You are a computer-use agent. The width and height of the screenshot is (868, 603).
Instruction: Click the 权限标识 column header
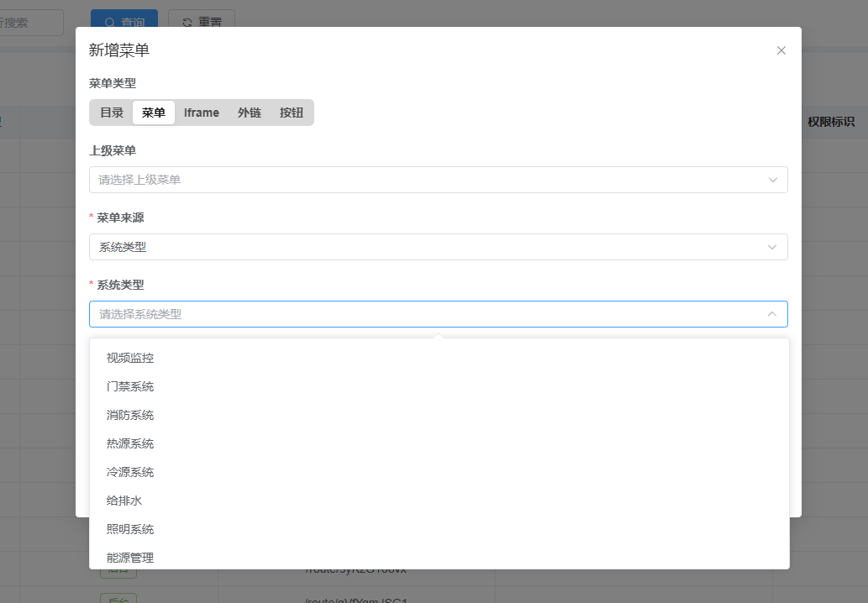[x=831, y=122]
